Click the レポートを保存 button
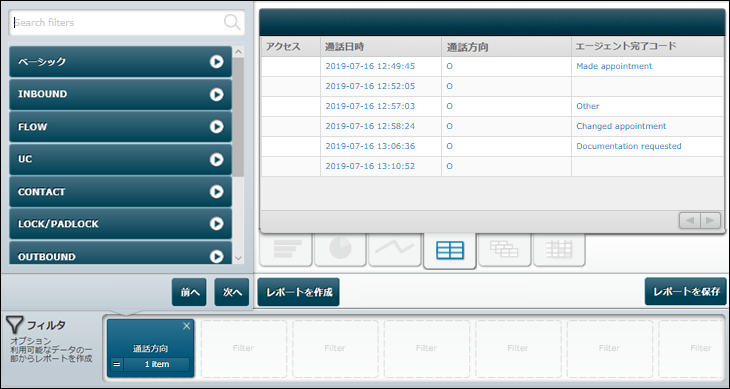The image size is (730, 389). [x=686, y=291]
